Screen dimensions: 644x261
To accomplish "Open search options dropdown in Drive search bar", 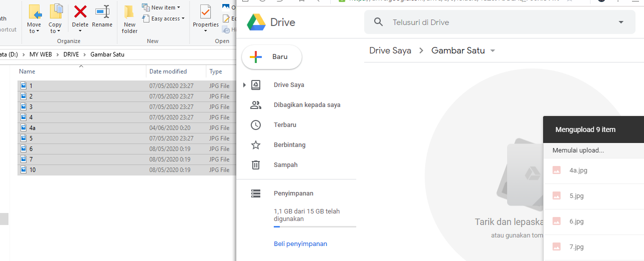I will (621, 22).
